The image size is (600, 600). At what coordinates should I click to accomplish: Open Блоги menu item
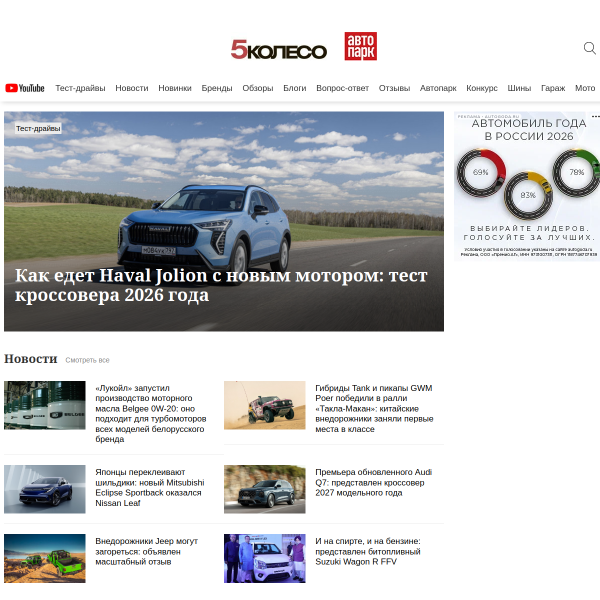click(x=295, y=88)
